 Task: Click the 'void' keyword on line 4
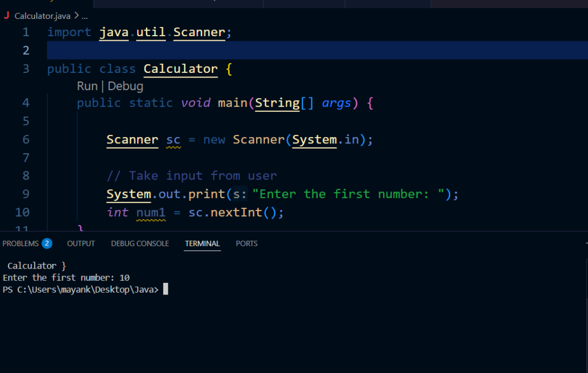click(195, 103)
